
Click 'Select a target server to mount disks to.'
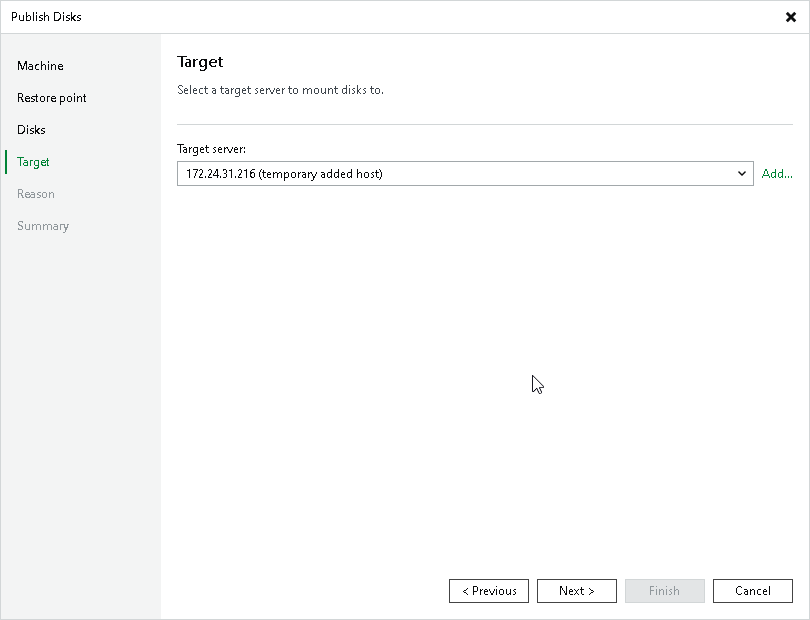click(x=281, y=90)
